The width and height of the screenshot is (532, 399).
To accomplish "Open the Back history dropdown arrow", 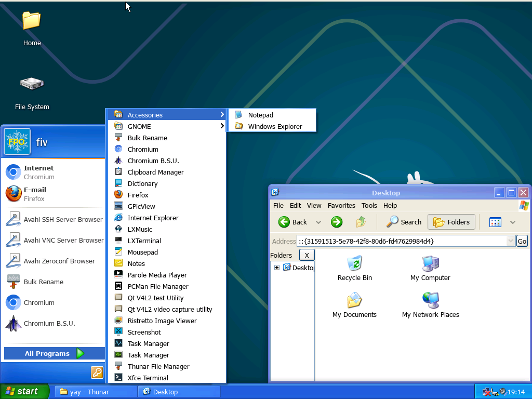I will point(318,222).
